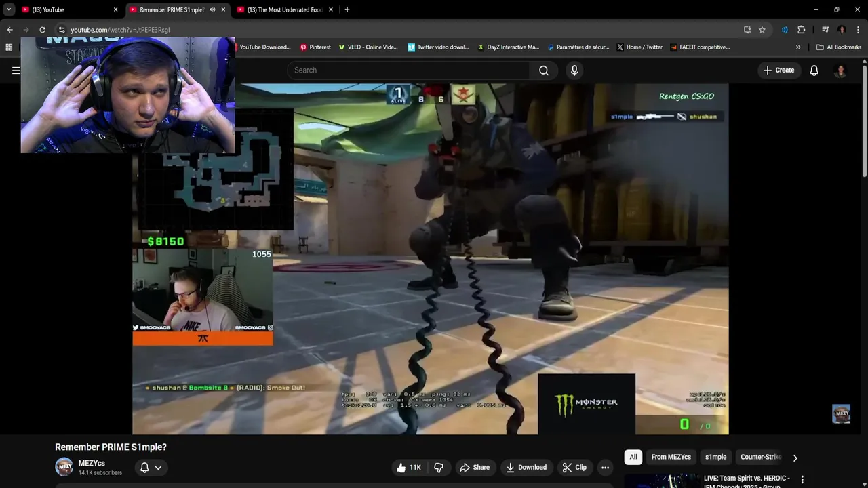Close The Most Underrated Food tab
Screen dimensions: 868x488
coord(331,9)
